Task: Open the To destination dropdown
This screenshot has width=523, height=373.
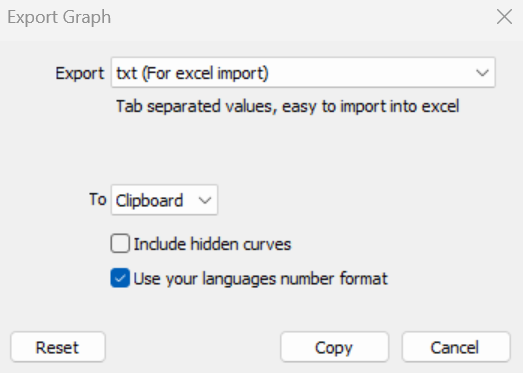Action: [x=164, y=200]
